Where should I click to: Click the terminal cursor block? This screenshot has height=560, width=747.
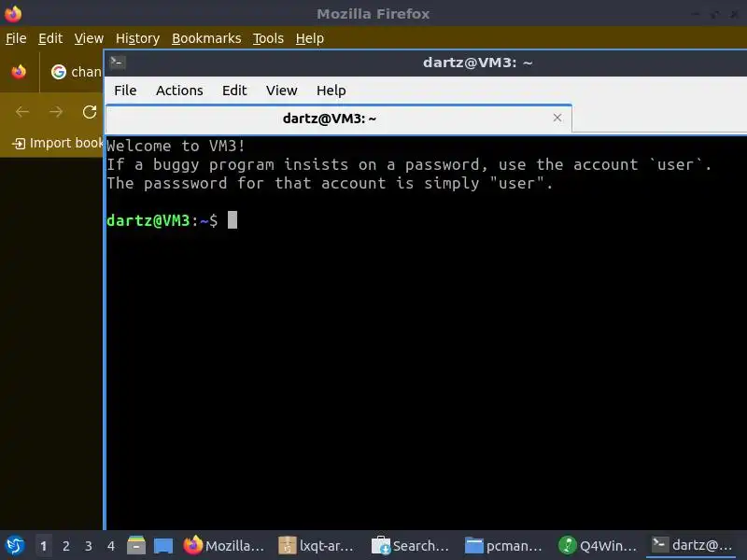(x=233, y=220)
